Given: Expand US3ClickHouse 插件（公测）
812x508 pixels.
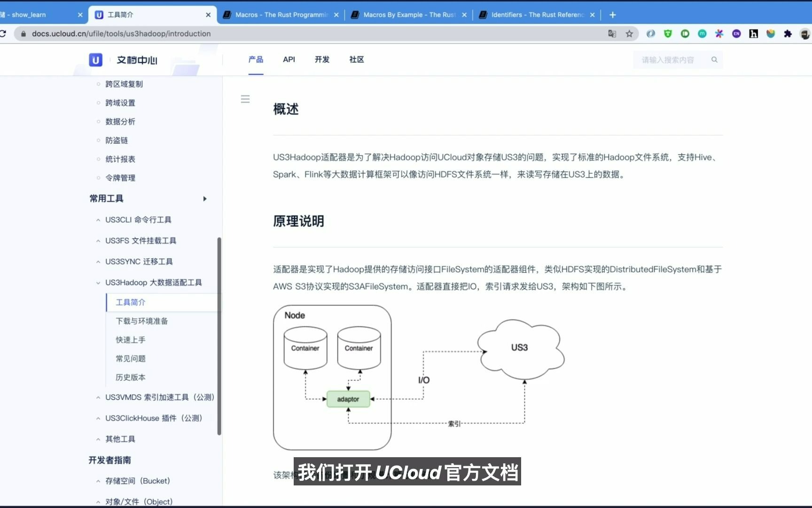Looking at the screenshot, I should click(153, 418).
